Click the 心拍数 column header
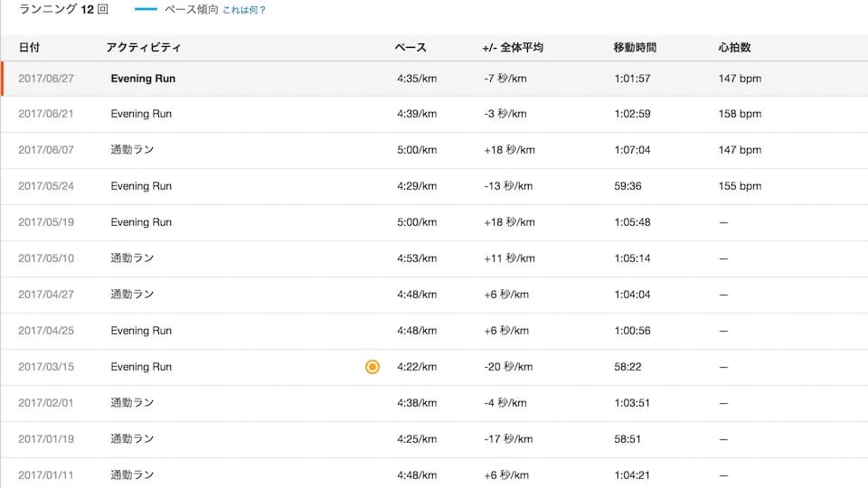 tap(734, 48)
